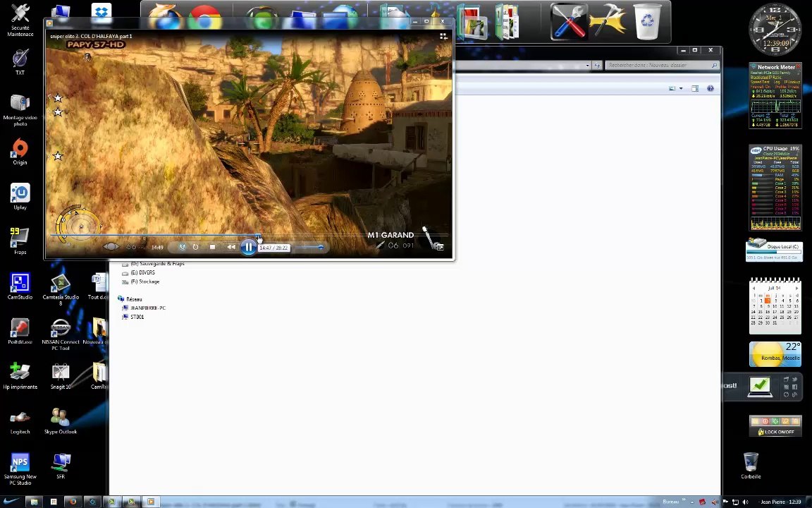Open Camtasia Studio 8 shortcut

(61, 289)
